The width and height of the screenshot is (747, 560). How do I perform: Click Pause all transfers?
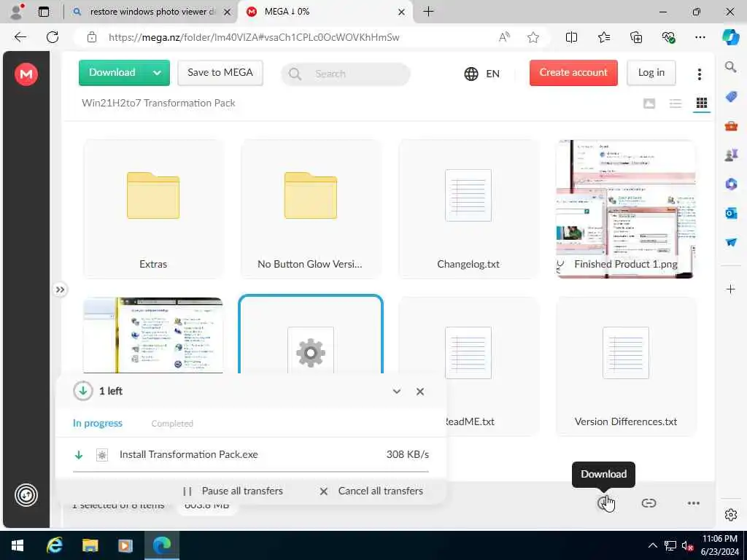coord(233,491)
